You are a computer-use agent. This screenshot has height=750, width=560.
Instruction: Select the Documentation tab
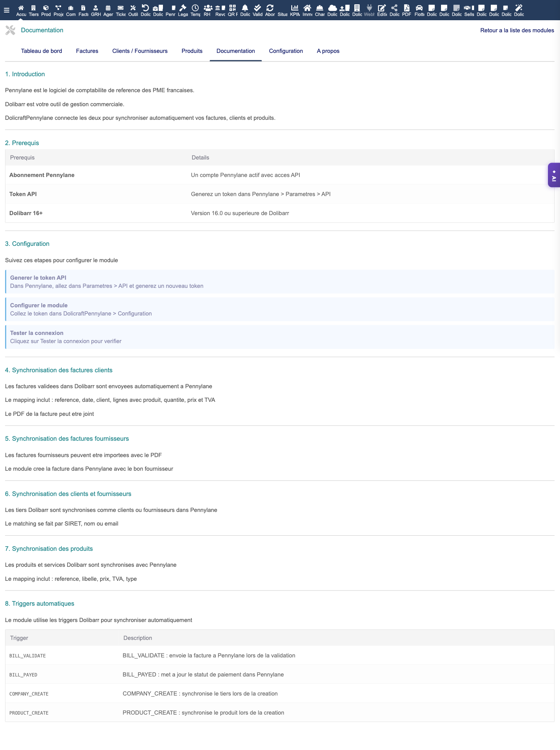click(x=236, y=51)
